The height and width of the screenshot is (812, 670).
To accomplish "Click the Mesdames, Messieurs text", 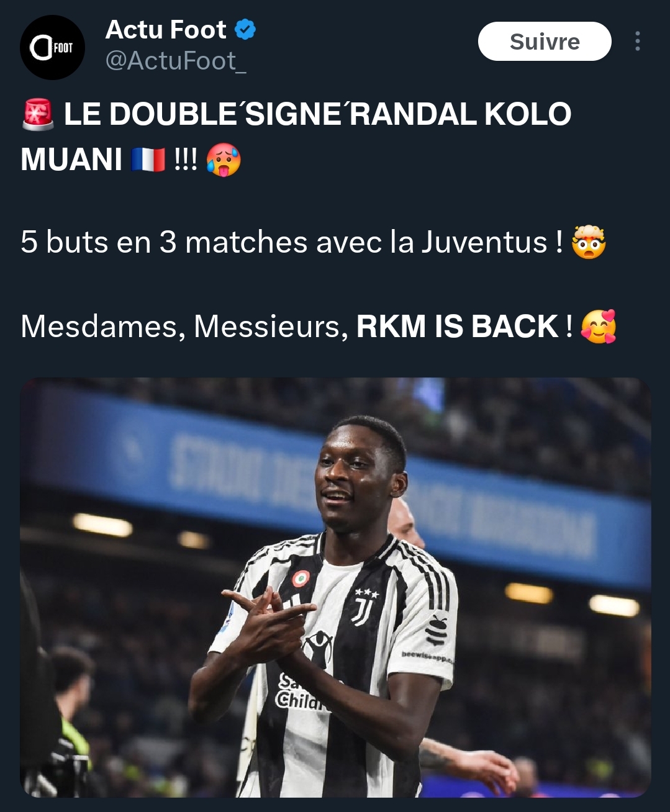I will coord(184,327).
